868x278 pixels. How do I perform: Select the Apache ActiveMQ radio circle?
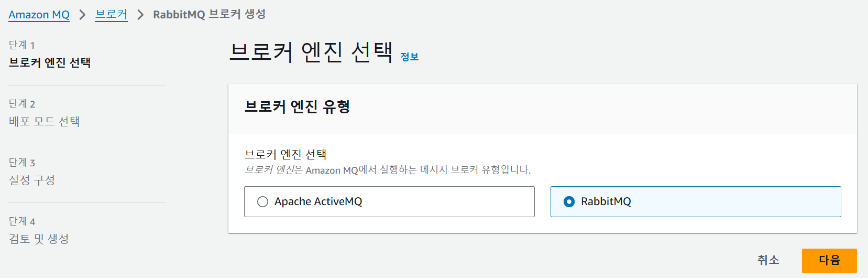point(263,201)
